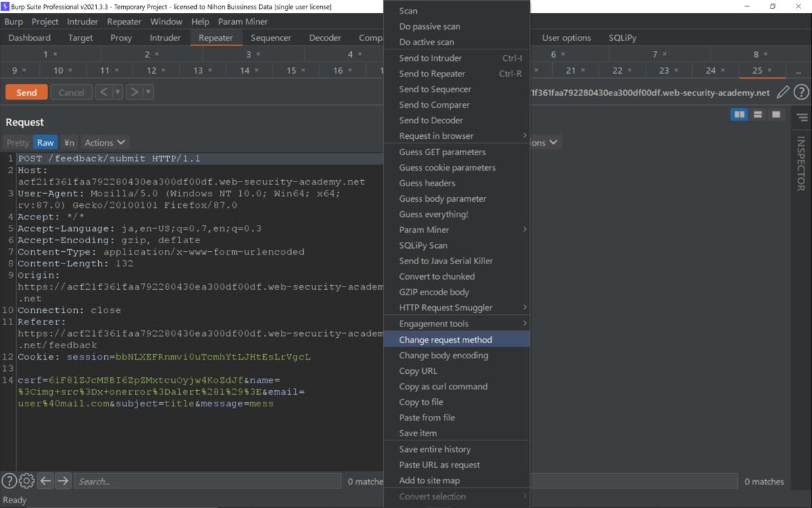This screenshot has height=508, width=812.
Task: Click the POST /feedback/submit request line
Action: coord(200,158)
